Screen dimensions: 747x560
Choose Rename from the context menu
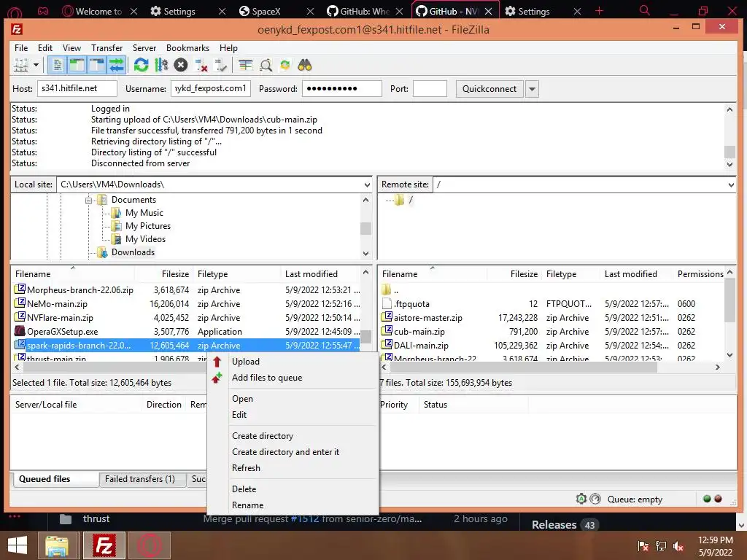(x=293, y=505)
